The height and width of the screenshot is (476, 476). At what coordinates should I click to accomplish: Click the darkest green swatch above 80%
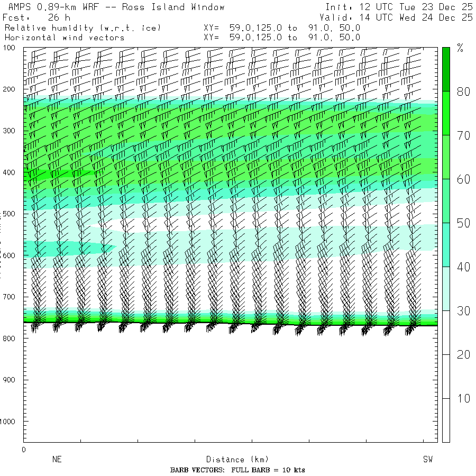click(446, 69)
